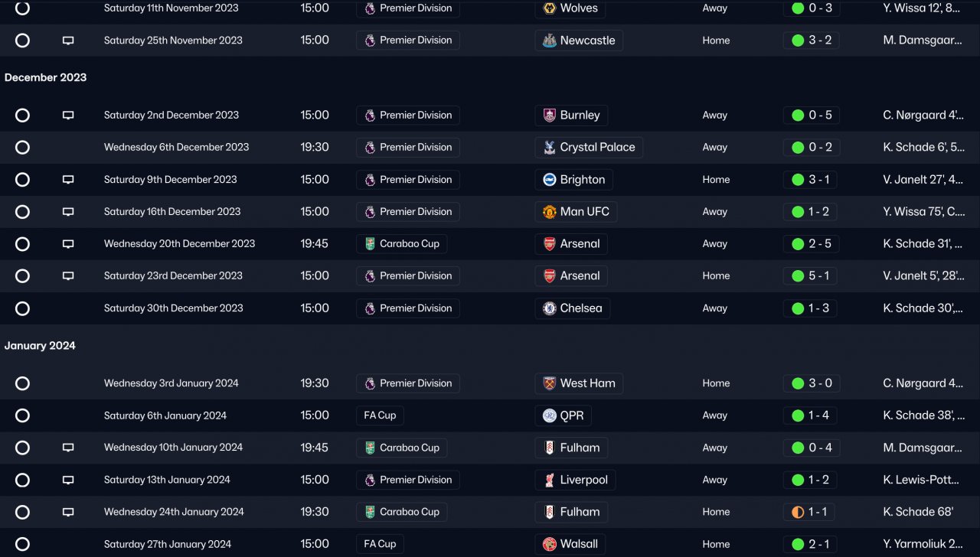980x557 pixels.
Task: Open the 1 - 1 Fulham draw result
Action: coord(819,512)
